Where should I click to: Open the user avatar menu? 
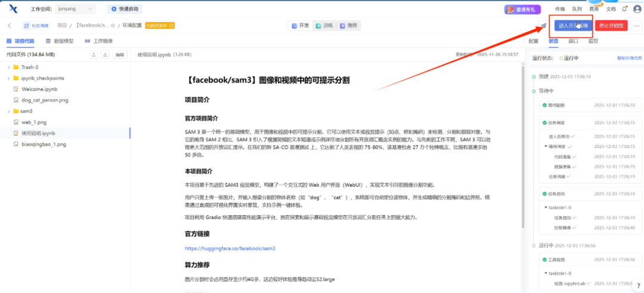[x=637, y=8]
